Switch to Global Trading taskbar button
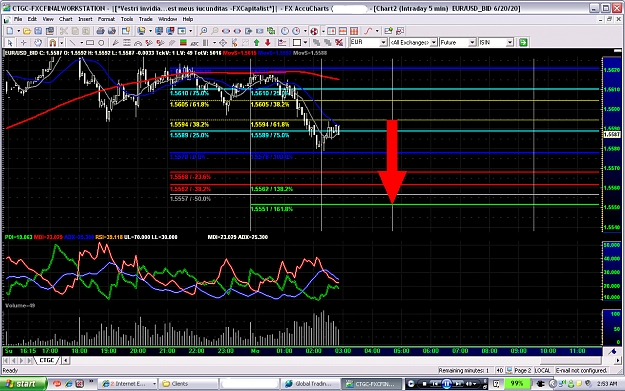The width and height of the screenshot is (625, 391). click(x=311, y=384)
